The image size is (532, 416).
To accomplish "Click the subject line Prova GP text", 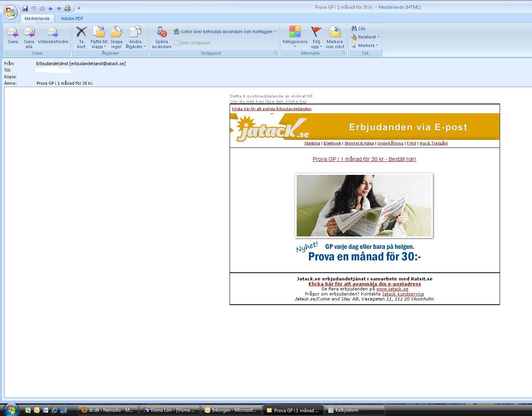I will coord(65,83).
